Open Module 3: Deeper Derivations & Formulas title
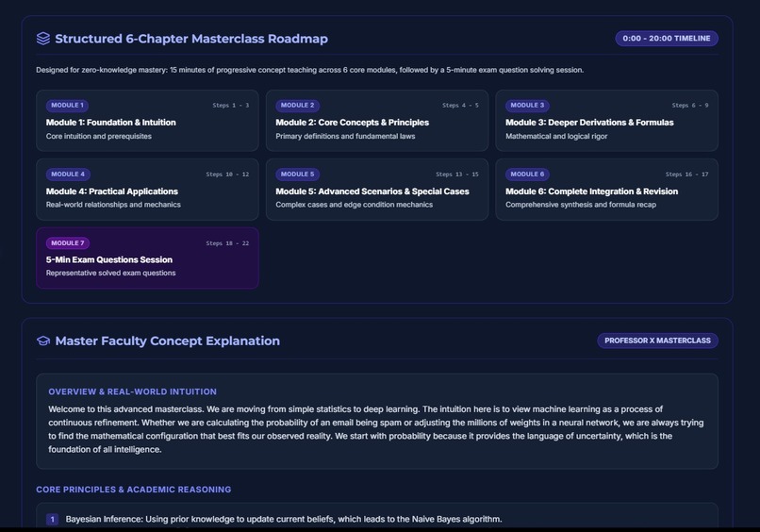 tap(589, 123)
